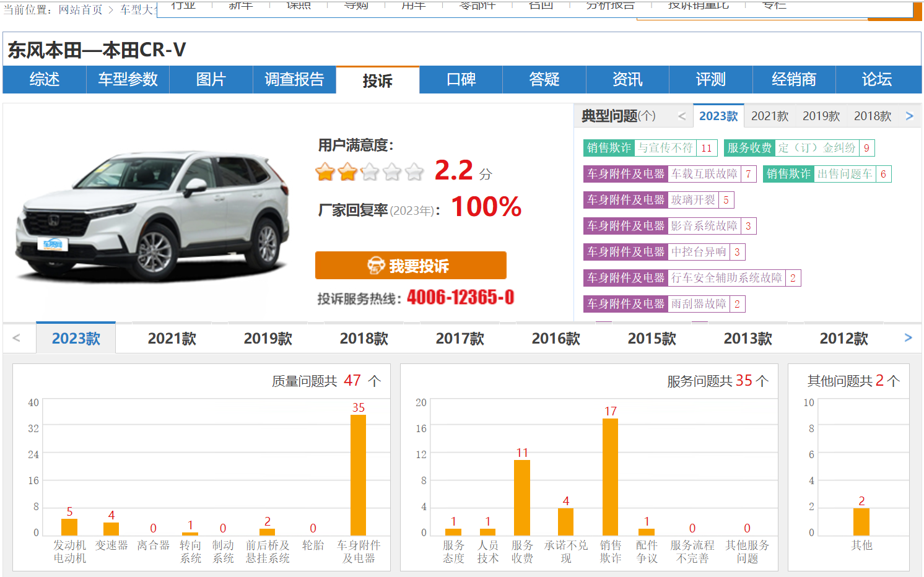Click the 承诺不兑现 bar showing 4
The image size is (924, 577).
click(566, 522)
